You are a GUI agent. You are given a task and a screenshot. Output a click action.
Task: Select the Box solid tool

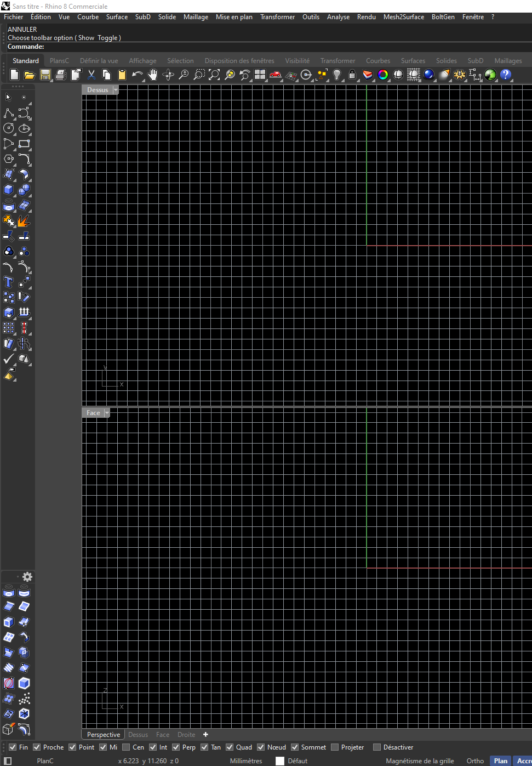coord(9,190)
